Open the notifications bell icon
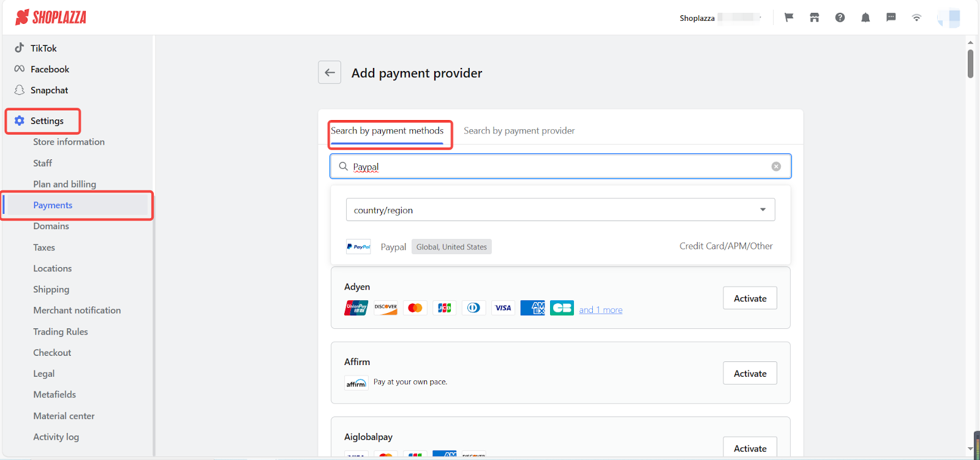980x460 pixels. 865,18
